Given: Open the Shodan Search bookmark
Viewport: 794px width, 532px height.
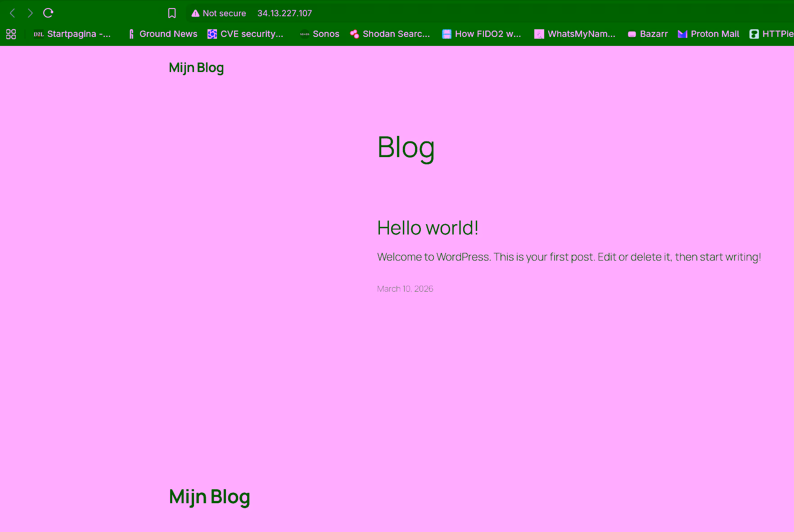Looking at the screenshot, I should point(390,34).
